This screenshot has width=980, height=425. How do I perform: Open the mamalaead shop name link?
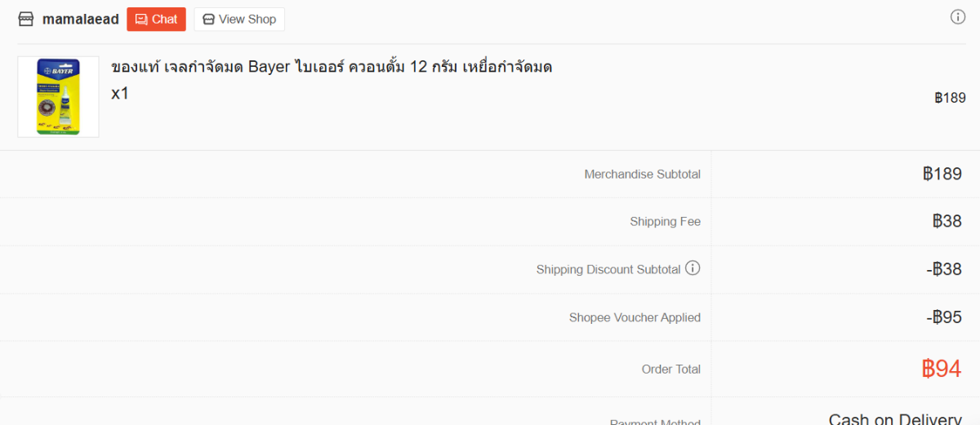click(x=80, y=19)
